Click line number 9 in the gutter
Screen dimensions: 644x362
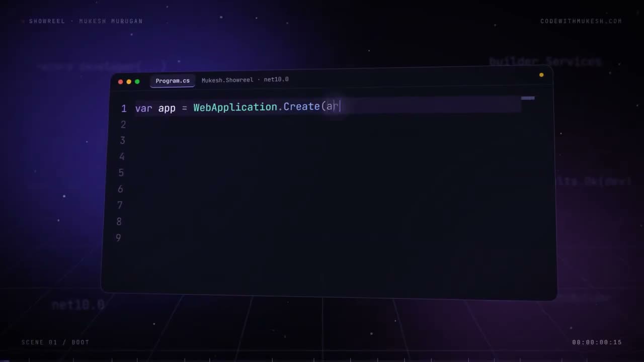118,237
